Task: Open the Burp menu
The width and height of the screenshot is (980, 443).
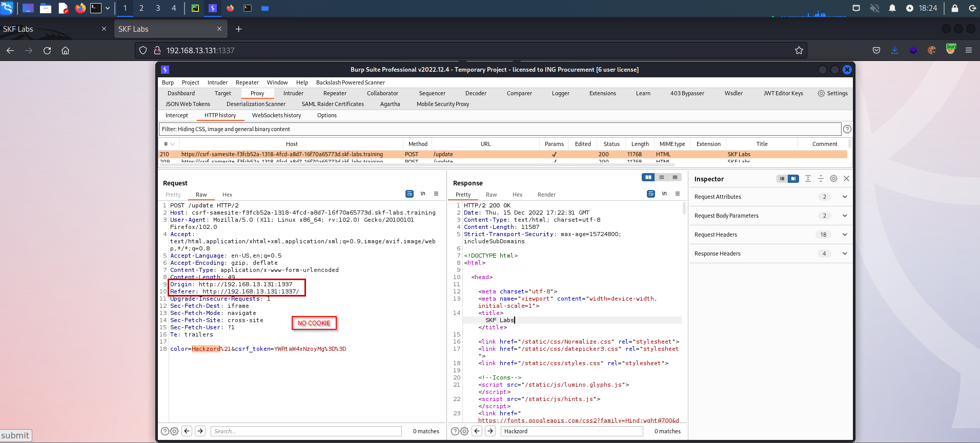Action: (x=168, y=82)
